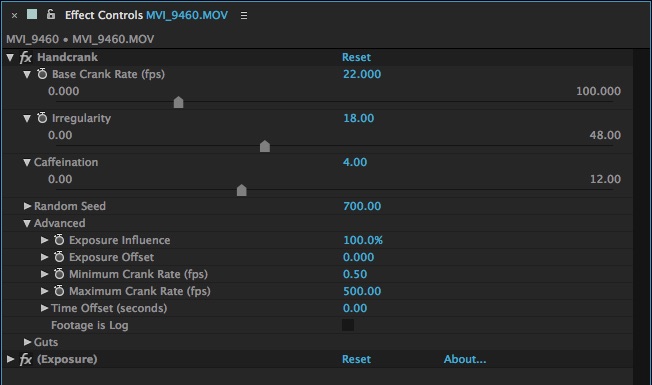Select the (Exposure) effect name

(x=67, y=360)
